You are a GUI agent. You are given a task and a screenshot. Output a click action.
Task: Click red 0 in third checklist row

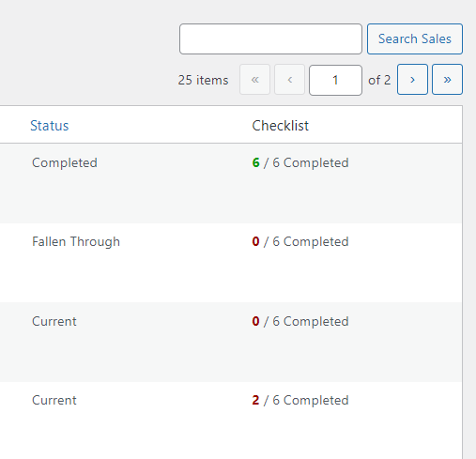coord(256,321)
